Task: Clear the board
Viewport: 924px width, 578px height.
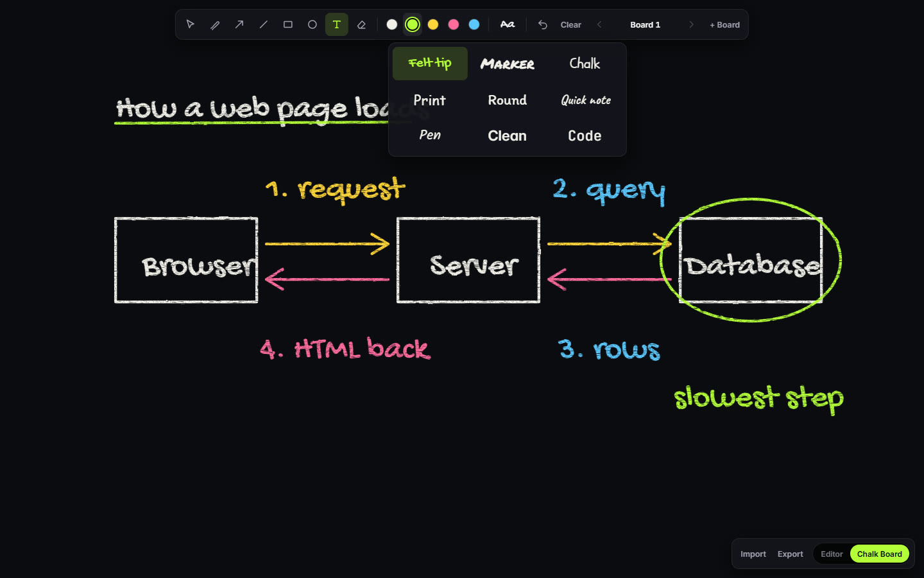Action: (571, 24)
